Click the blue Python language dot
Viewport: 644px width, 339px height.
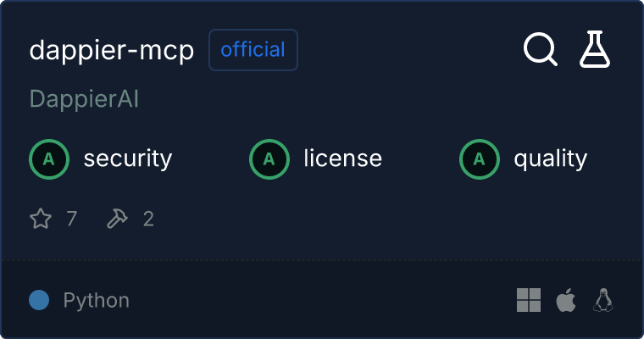coord(39,300)
